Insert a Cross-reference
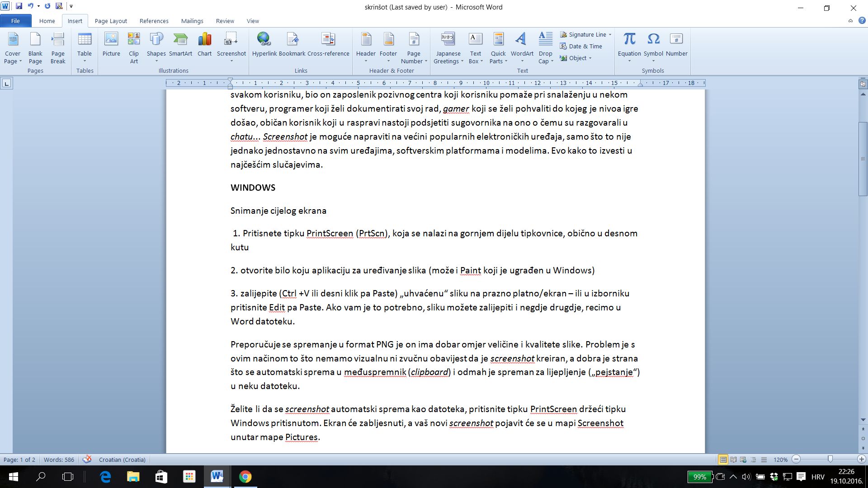This screenshot has height=488, width=868. [328, 44]
